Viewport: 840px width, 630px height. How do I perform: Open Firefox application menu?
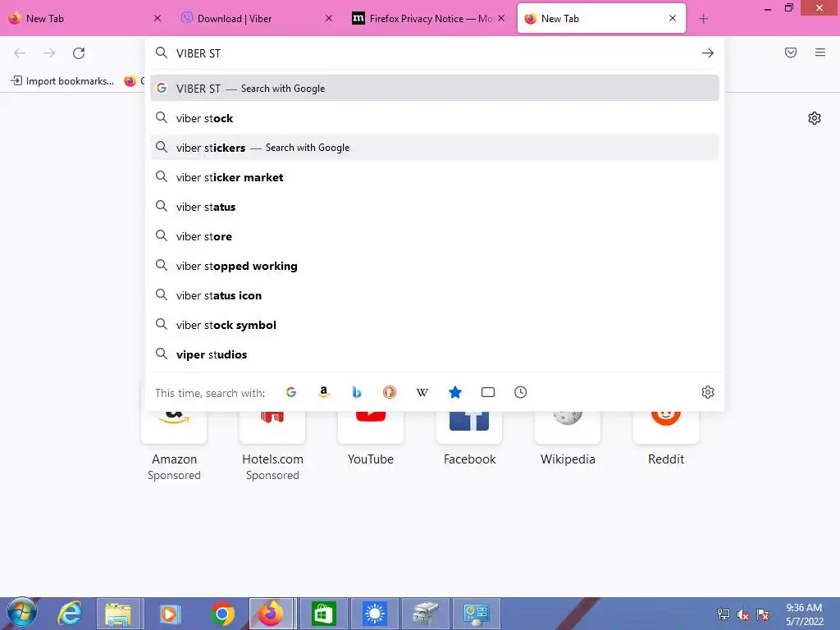tap(820, 52)
